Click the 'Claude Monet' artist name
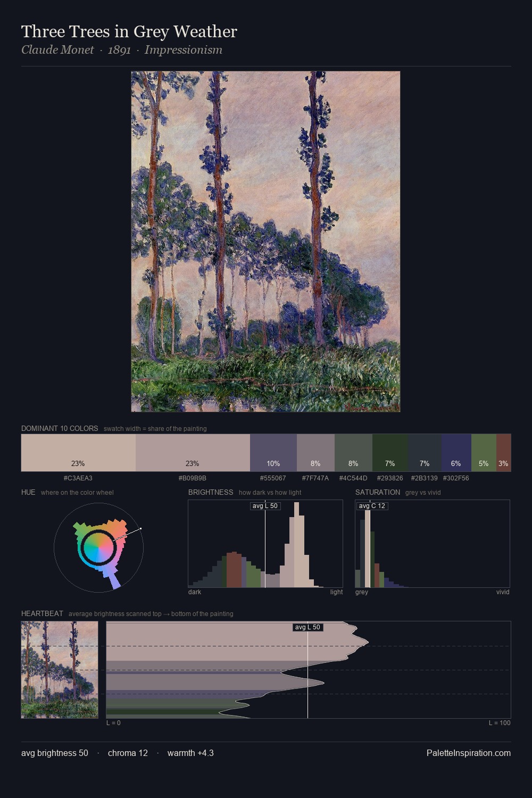The width and height of the screenshot is (532, 798). coord(57,50)
